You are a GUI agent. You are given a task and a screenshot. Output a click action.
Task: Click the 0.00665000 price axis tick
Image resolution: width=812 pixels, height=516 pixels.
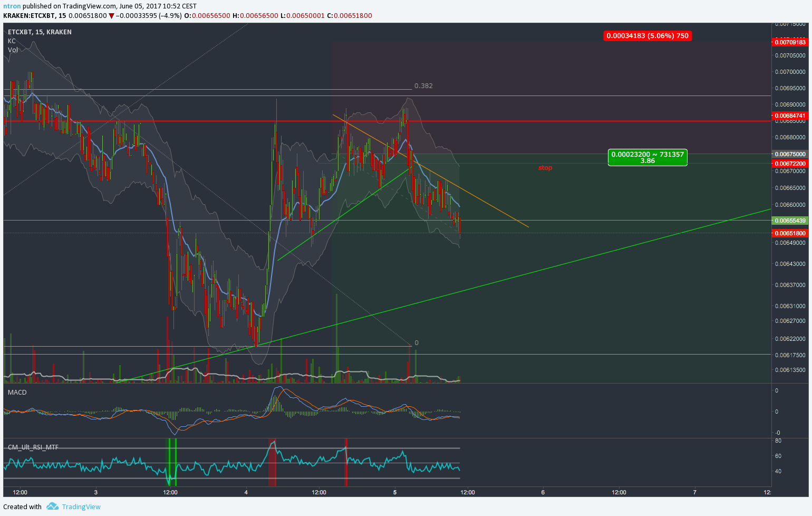point(790,188)
